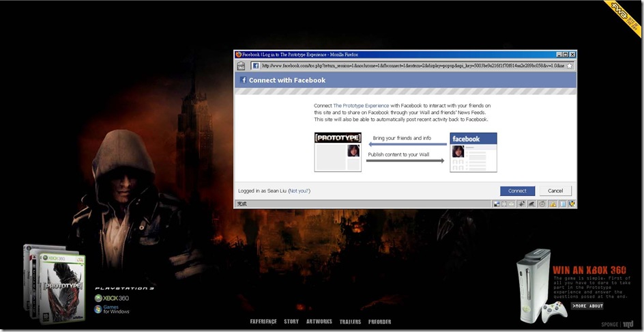Screen dimensions: 644x332
Task: Click the mail envelope icon in the status bar
Action: point(512,204)
